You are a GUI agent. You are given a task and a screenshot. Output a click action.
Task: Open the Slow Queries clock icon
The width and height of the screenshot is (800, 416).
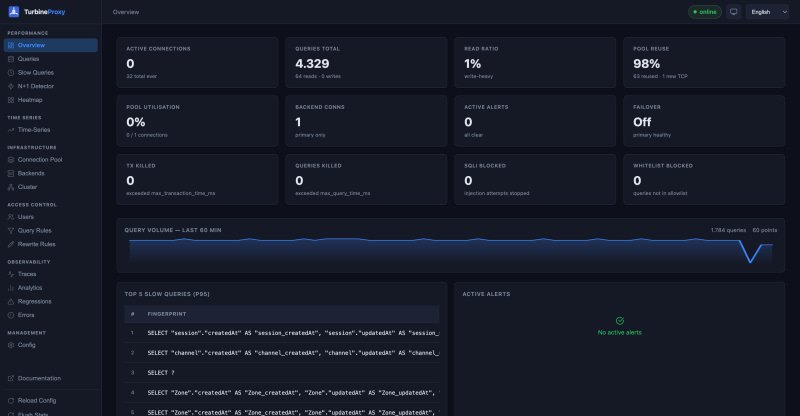coord(11,72)
